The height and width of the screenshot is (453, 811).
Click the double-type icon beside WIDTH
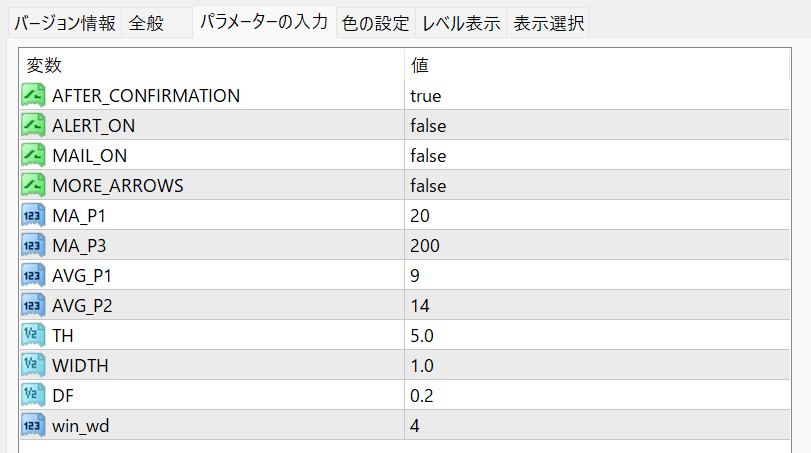(x=34, y=366)
